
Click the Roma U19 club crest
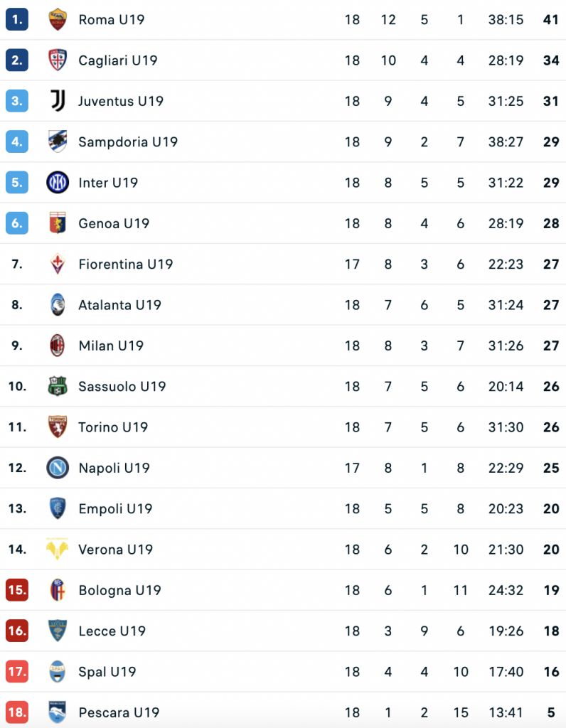pos(58,20)
